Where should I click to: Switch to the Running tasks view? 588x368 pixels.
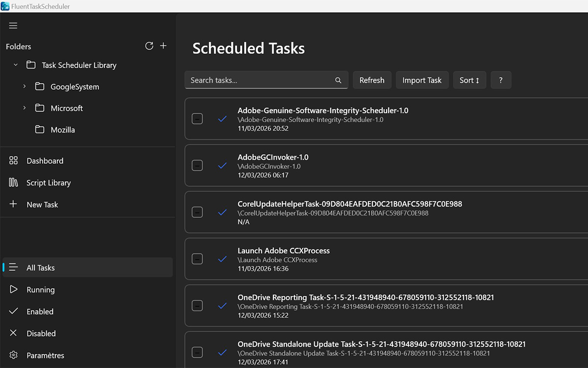41,289
